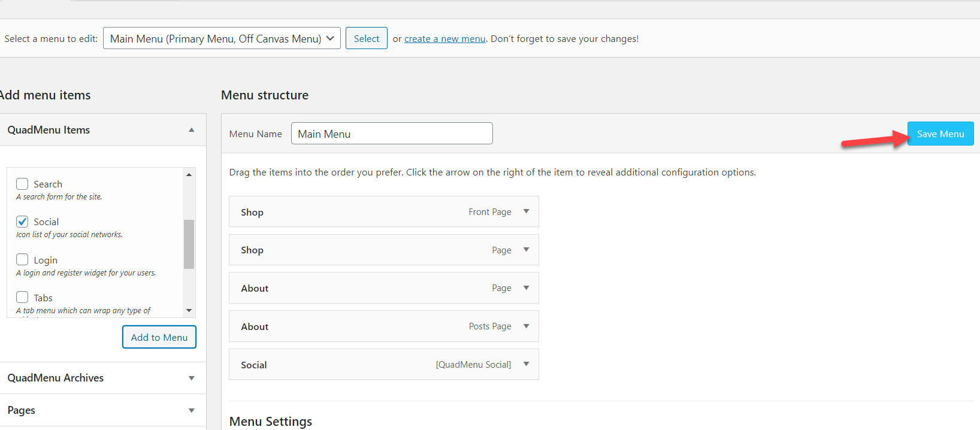Open the Select a menu to edit dropdown
Screen dimensions: 980x430
[x=222, y=38]
